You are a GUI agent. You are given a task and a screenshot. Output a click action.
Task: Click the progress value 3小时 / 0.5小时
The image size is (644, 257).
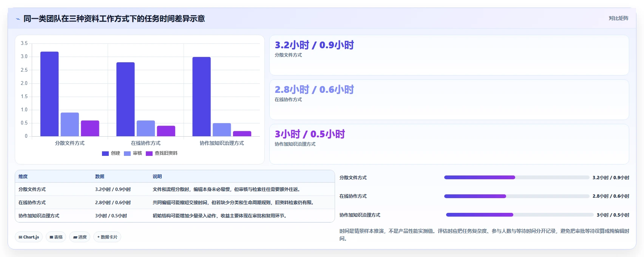pos(613,215)
